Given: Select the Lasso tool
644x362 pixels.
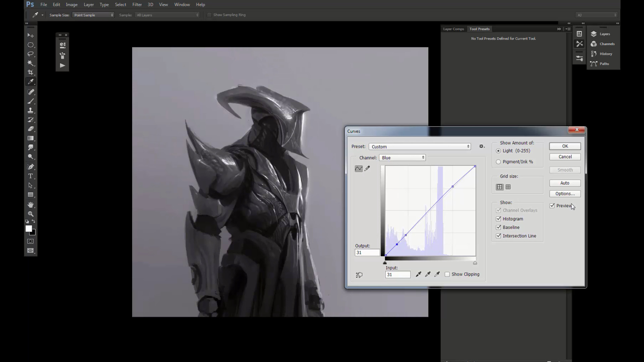Looking at the screenshot, I should coord(31,54).
